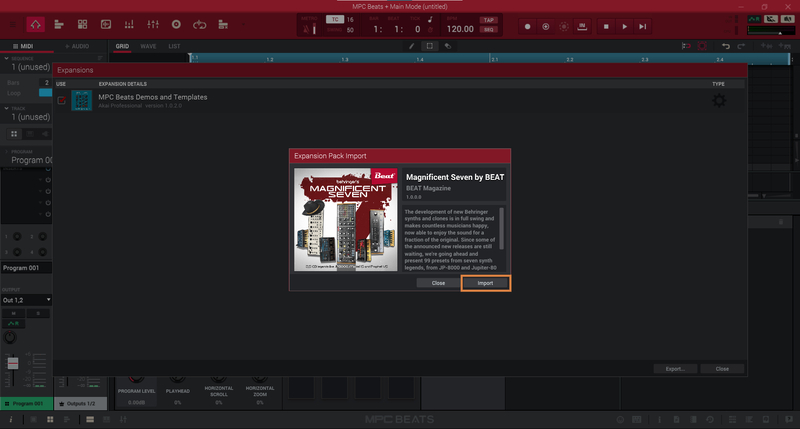Open the sample edit mode icon
Screen dimensions: 800x429
pyautogui.click(x=106, y=24)
